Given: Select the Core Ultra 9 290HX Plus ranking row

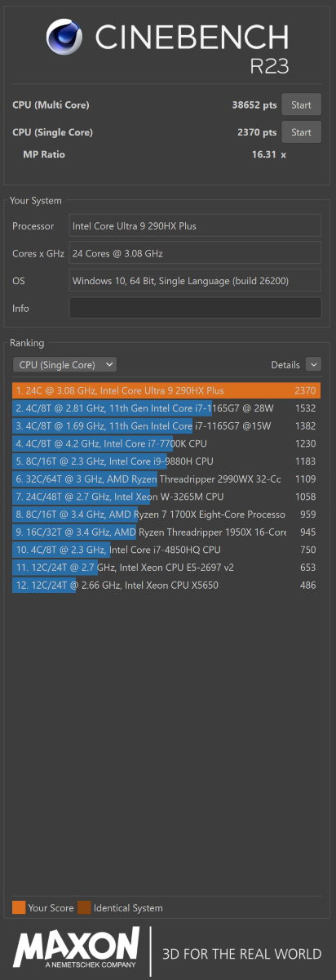Looking at the screenshot, I should click(166, 390).
